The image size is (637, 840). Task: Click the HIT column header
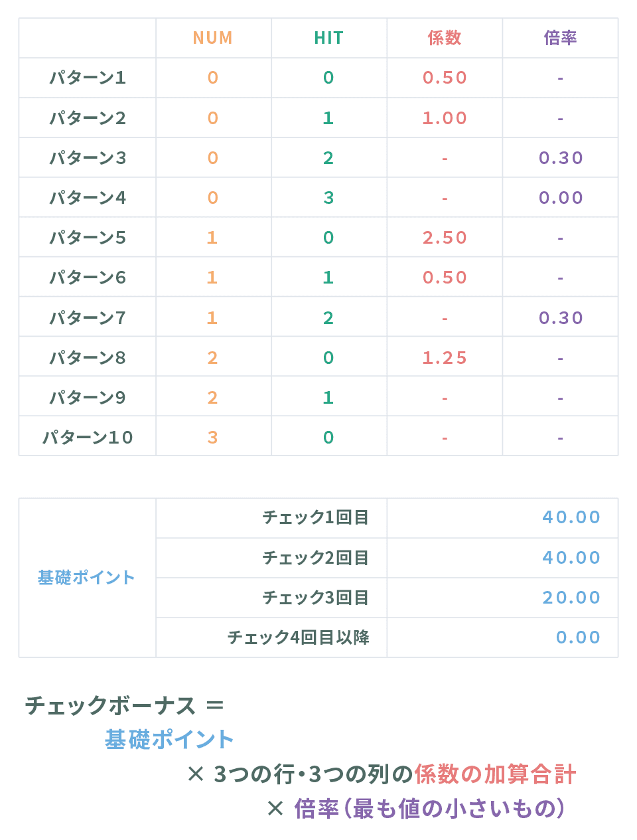tap(328, 38)
